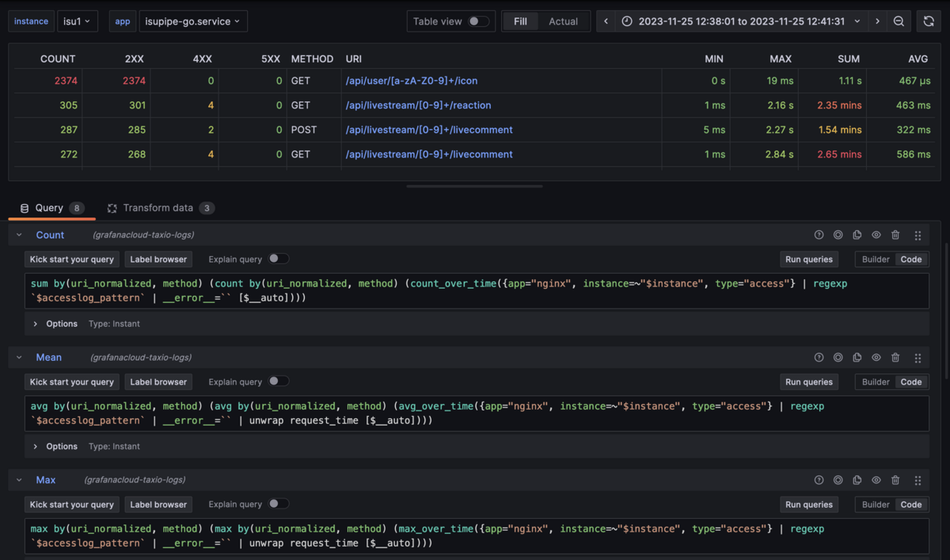Grab the Max query drag handle
The height and width of the screenshot is (560, 950).
point(918,480)
